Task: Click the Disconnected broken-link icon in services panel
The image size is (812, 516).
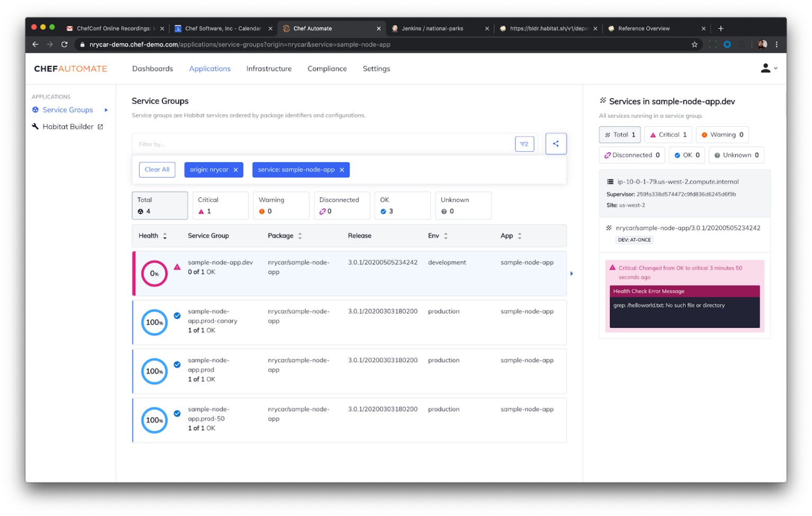Action: [608, 155]
